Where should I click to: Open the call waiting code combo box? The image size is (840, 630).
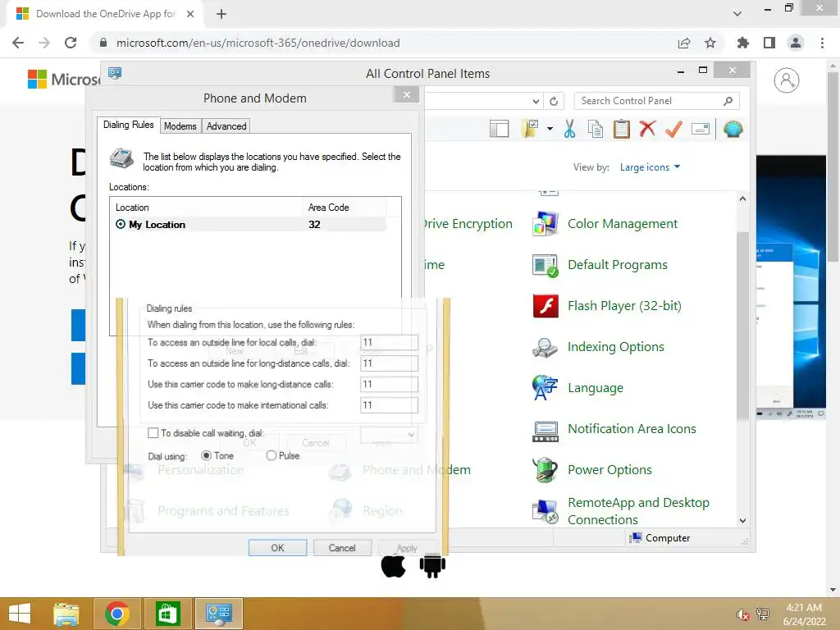click(389, 435)
